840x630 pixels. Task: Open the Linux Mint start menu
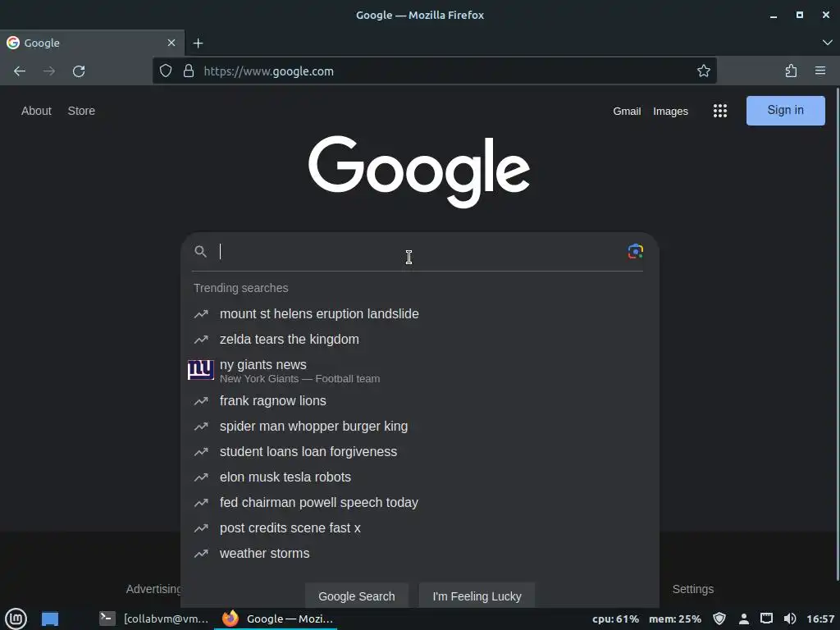click(x=16, y=619)
